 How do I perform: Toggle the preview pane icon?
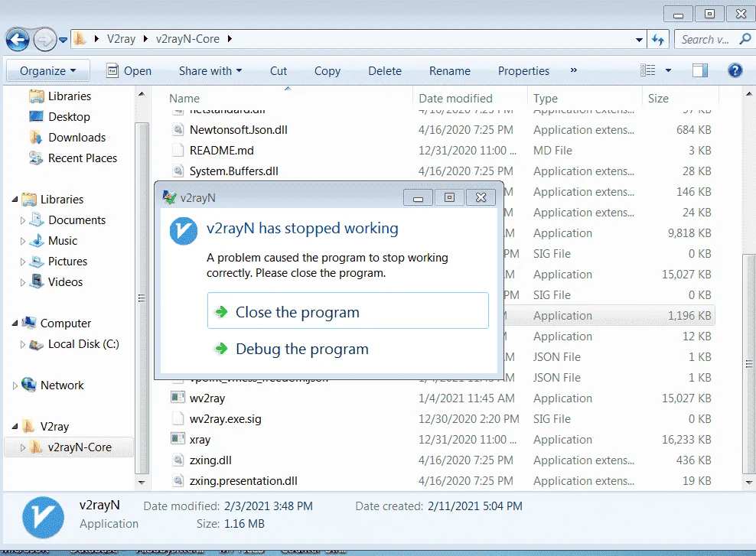699,70
